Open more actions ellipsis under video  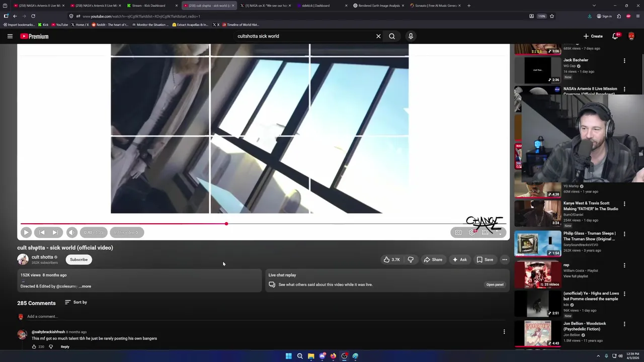pos(505,259)
